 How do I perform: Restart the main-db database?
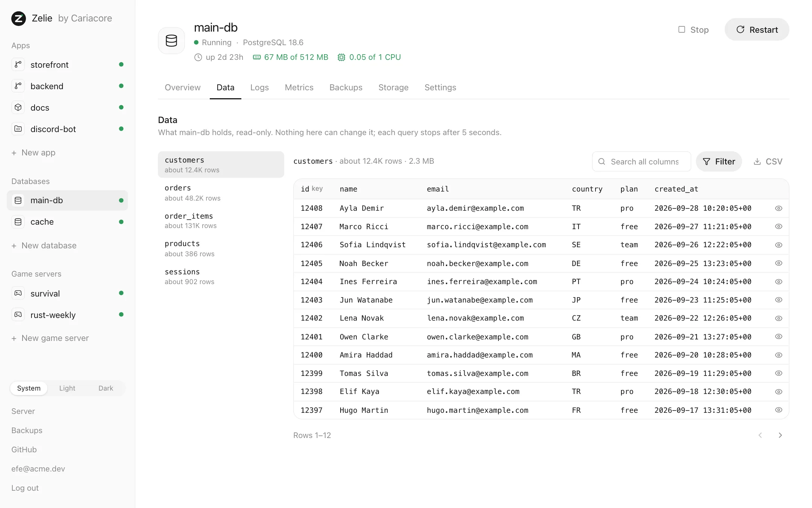[x=757, y=30]
